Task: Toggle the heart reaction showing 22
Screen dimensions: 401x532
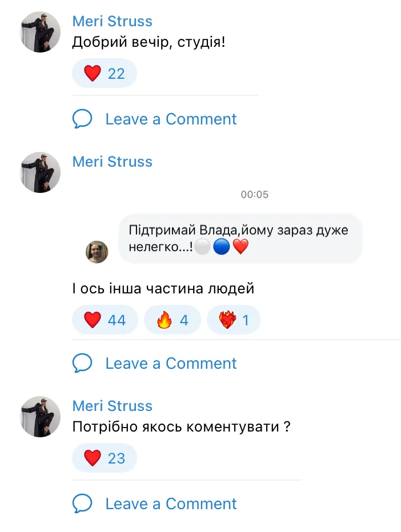Action: click(x=105, y=74)
